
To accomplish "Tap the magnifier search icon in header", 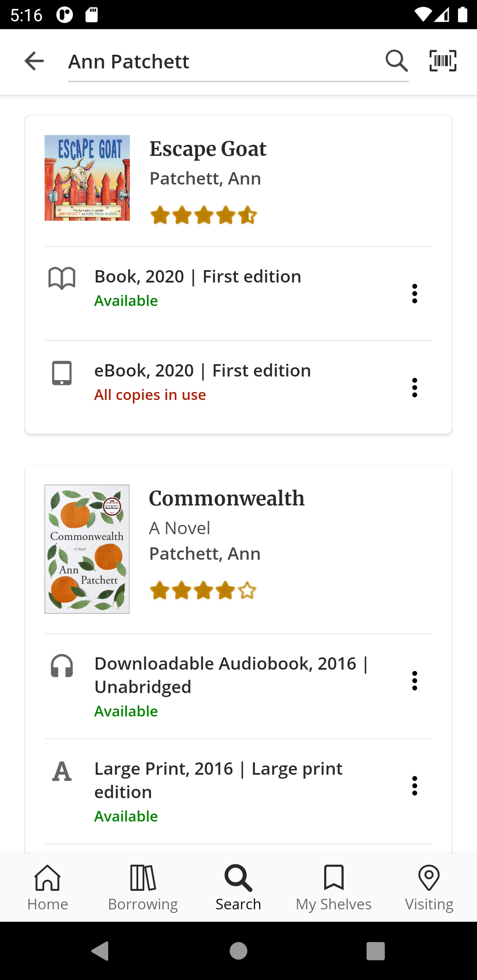I will tap(397, 61).
